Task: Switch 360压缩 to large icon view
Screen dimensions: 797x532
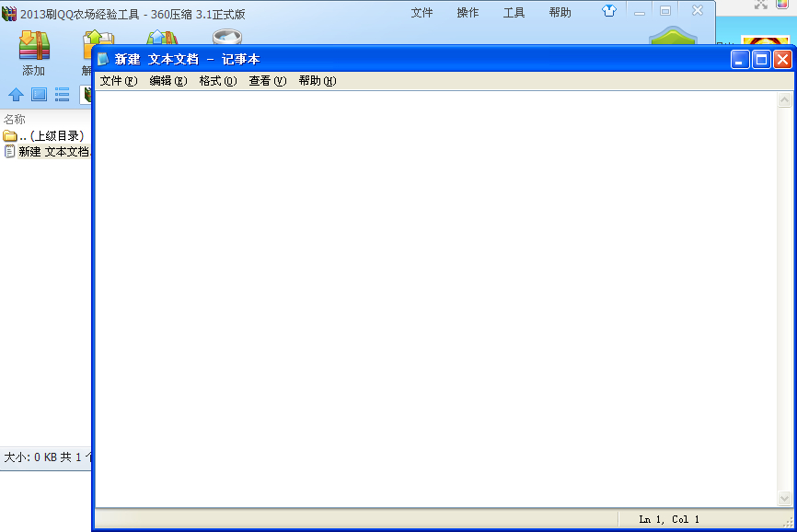Action: click(40, 95)
